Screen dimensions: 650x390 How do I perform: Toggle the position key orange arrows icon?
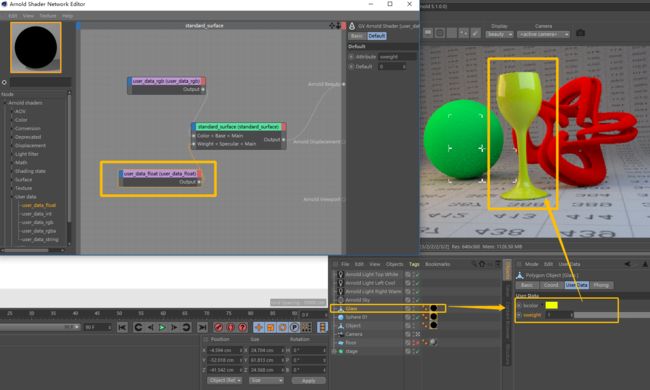tap(258, 327)
